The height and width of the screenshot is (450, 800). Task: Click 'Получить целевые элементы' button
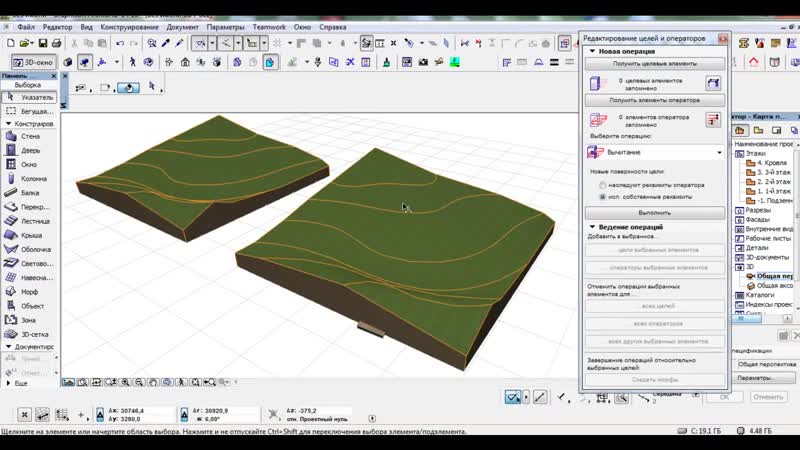tap(655, 63)
